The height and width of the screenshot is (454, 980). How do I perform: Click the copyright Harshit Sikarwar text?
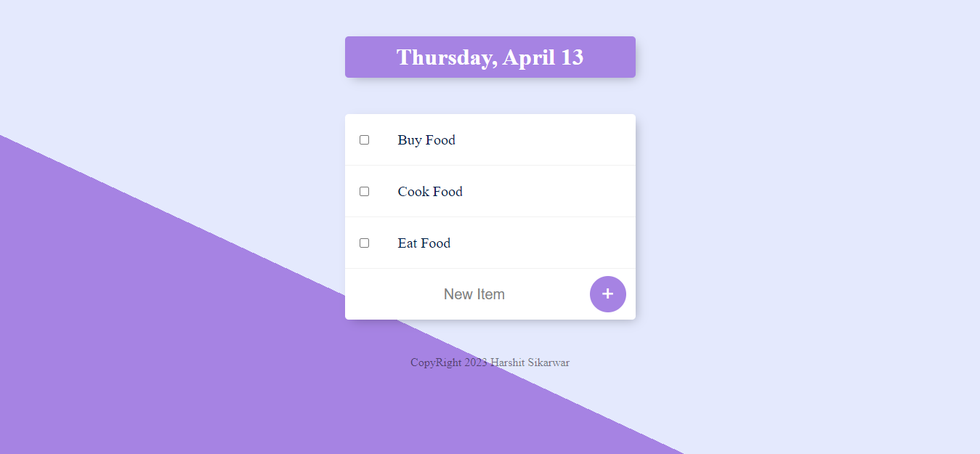pyautogui.click(x=490, y=362)
